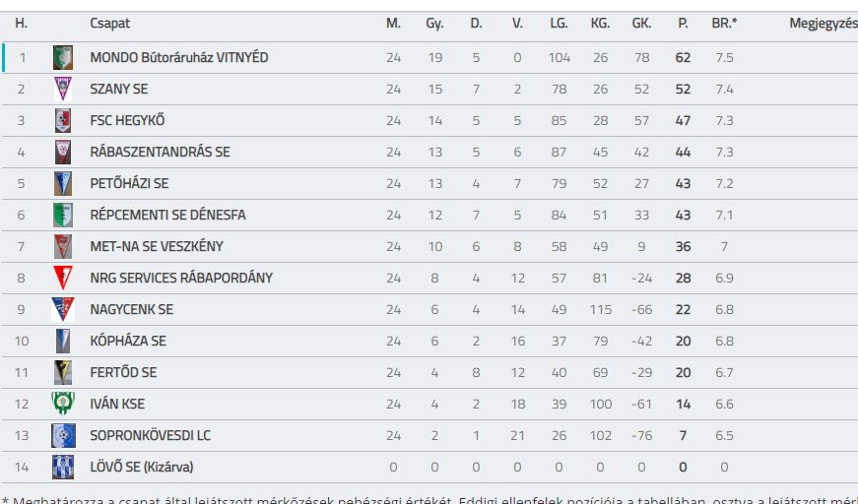
Task: Click the RÁBASZENTANDRÁS SE crest icon
Action: [x=63, y=152]
